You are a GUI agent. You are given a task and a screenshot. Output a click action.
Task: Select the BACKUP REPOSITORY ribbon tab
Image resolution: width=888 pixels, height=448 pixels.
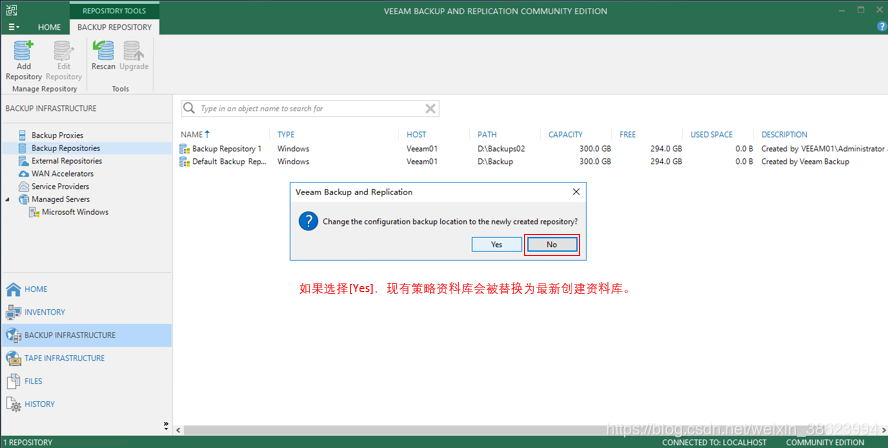(x=114, y=27)
